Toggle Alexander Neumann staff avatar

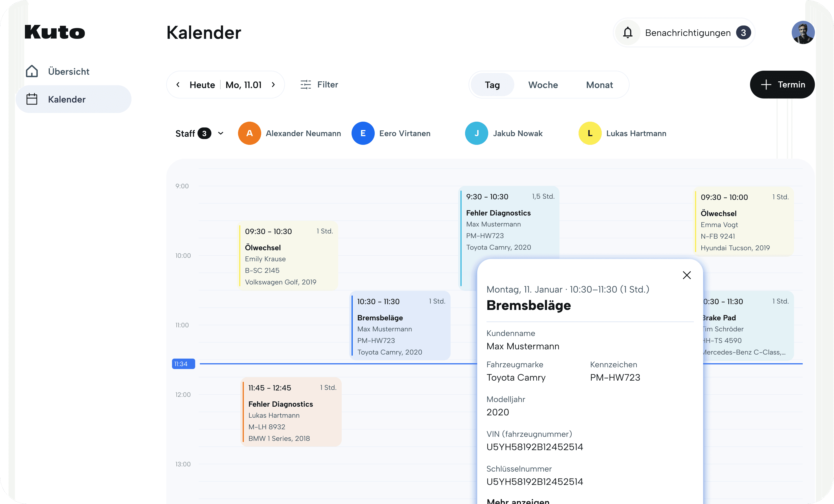249,133
